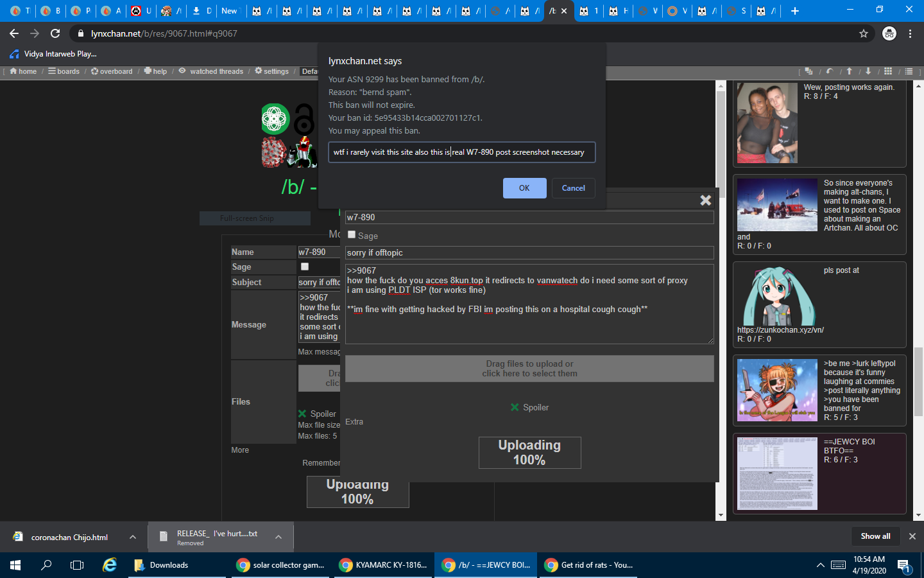Viewport: 924px width, 578px height.
Task: Open the Vidya Intarweb Play bookmark
Action: coord(53,54)
